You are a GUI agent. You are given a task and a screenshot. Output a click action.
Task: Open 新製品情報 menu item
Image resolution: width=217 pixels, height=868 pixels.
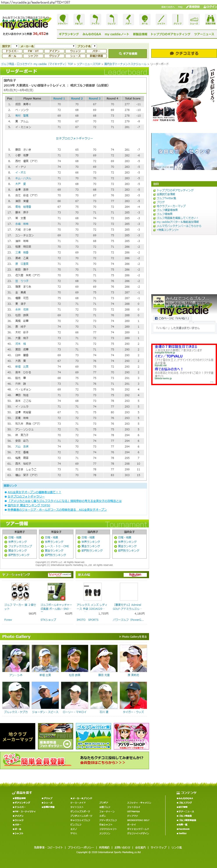point(140,34)
